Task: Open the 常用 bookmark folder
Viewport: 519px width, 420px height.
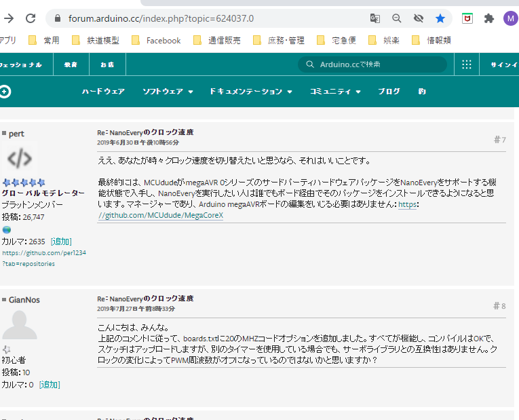Action: tap(44, 41)
